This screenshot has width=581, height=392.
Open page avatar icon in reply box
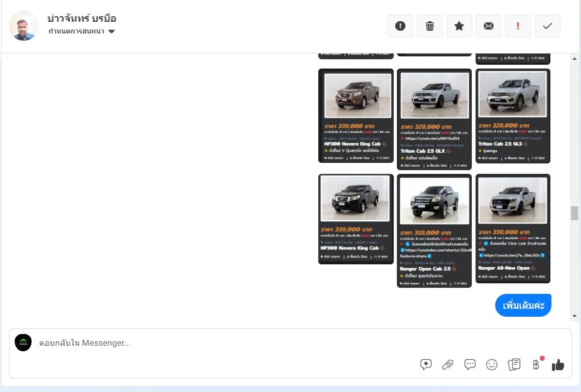[x=23, y=343]
